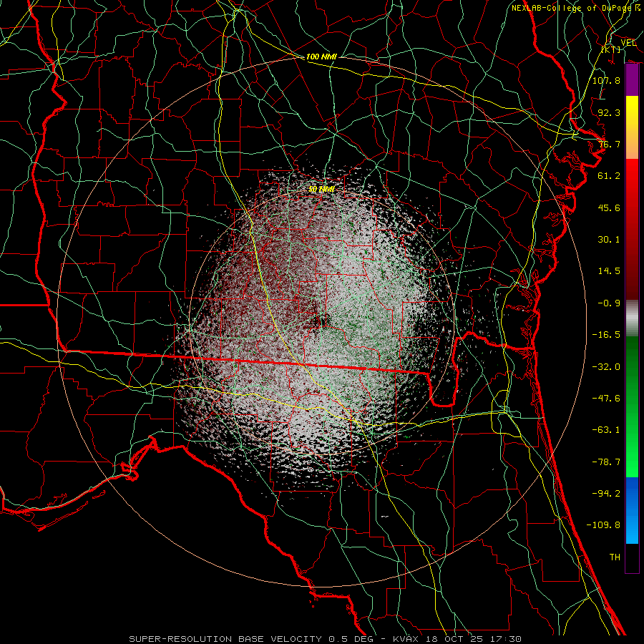This screenshot has width=644, height=644.
Task: Click the -78.7 velocity legend value
Action: (606, 462)
